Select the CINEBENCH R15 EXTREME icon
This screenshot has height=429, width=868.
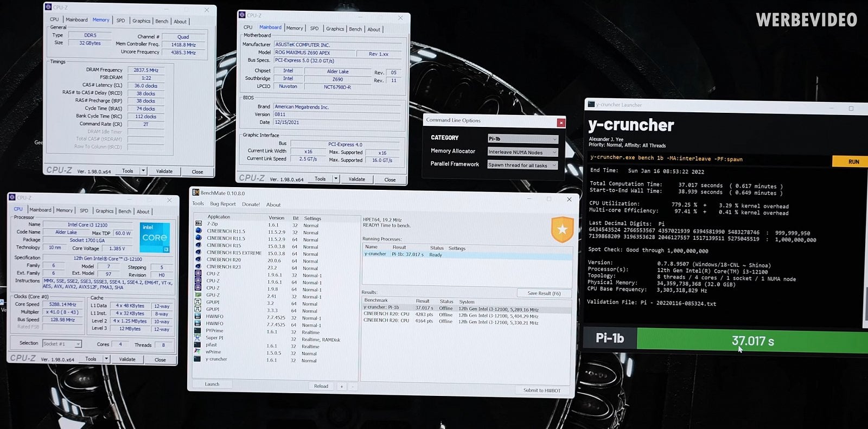click(x=198, y=252)
